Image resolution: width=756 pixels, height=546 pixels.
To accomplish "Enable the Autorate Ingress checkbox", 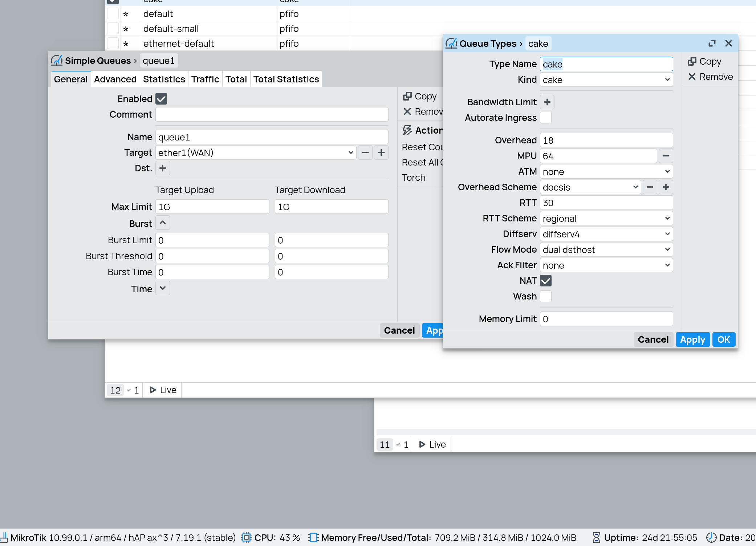I will (x=546, y=118).
